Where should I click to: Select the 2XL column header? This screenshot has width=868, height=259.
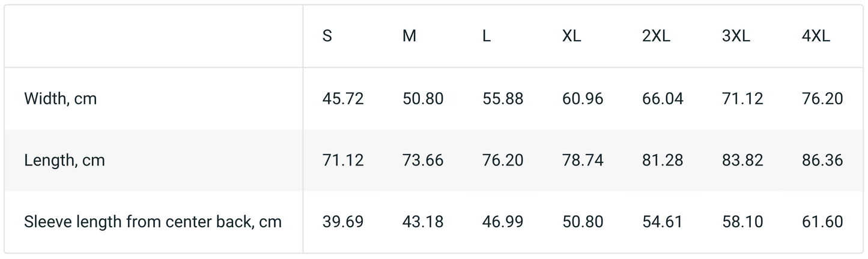(656, 37)
